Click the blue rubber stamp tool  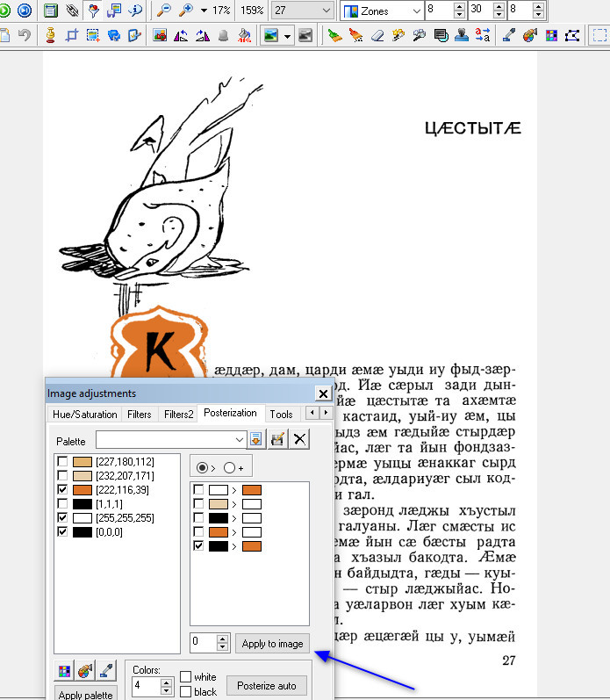[462, 35]
